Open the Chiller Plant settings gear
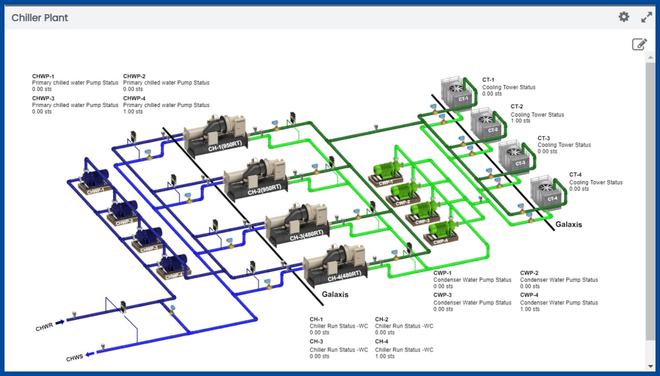 624,17
